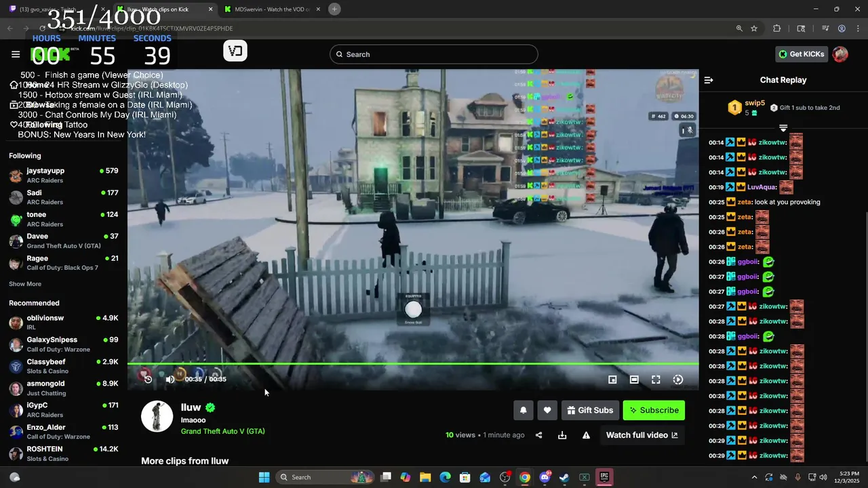Collapse the Chat Replay panel

click(709, 80)
